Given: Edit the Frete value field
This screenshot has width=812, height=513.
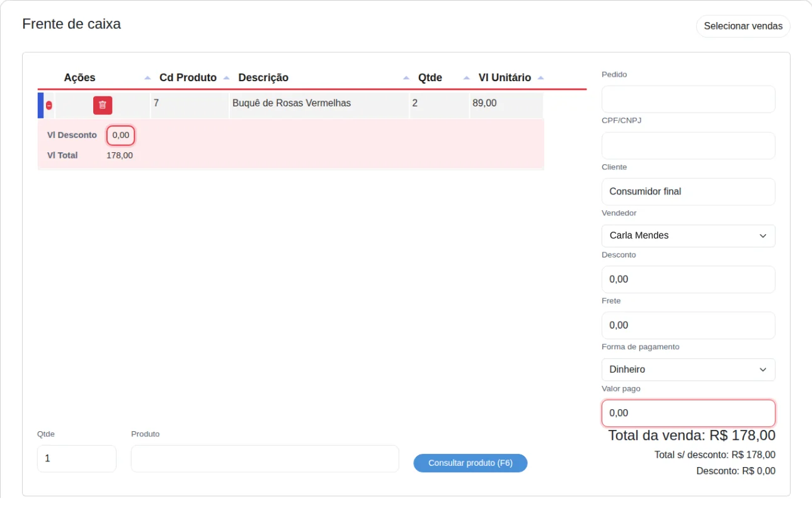Looking at the screenshot, I should click(688, 325).
